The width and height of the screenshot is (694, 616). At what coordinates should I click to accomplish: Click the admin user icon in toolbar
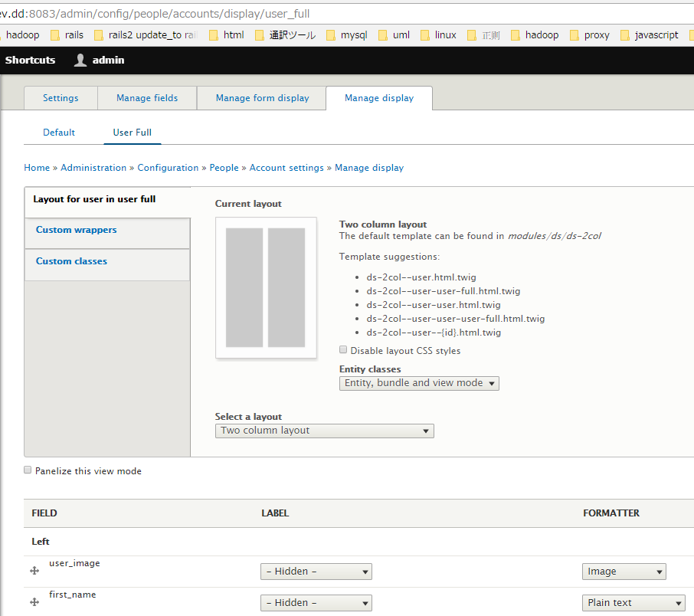(80, 61)
